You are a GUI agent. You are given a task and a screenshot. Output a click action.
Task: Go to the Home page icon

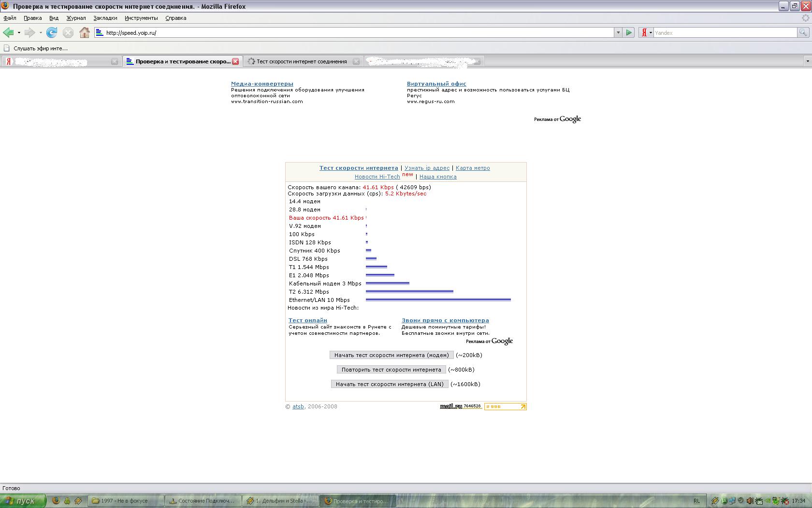(85, 33)
